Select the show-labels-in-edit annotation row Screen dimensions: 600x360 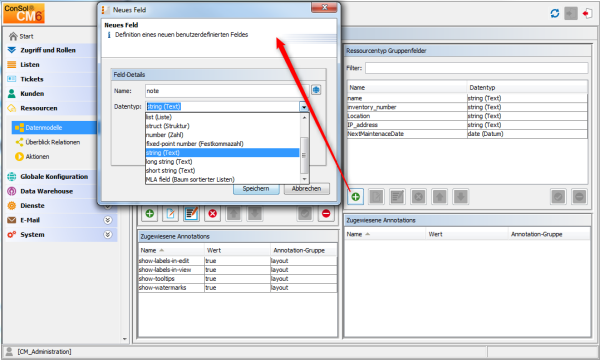[238, 261]
